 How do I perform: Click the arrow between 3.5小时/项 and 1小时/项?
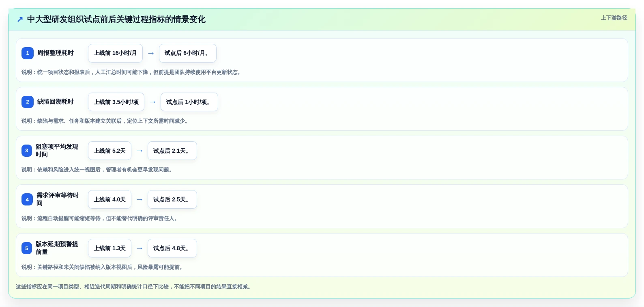(x=152, y=102)
